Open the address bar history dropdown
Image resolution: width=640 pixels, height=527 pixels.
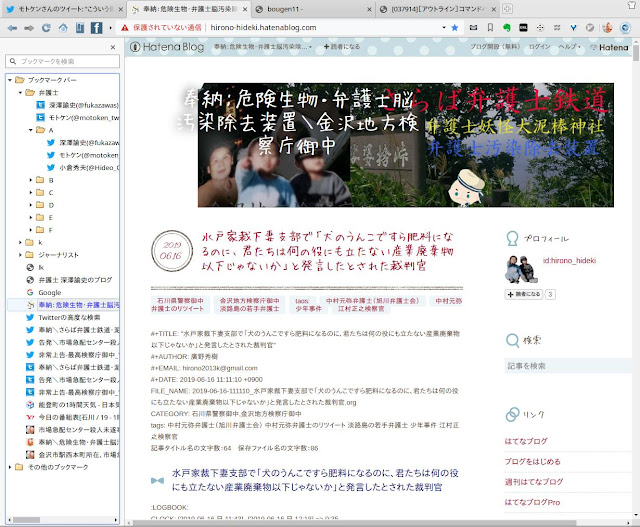tap(444, 28)
